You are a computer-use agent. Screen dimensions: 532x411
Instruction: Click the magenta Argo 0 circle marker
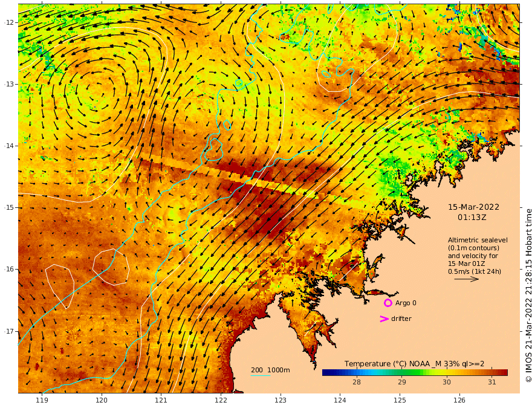[388, 303]
